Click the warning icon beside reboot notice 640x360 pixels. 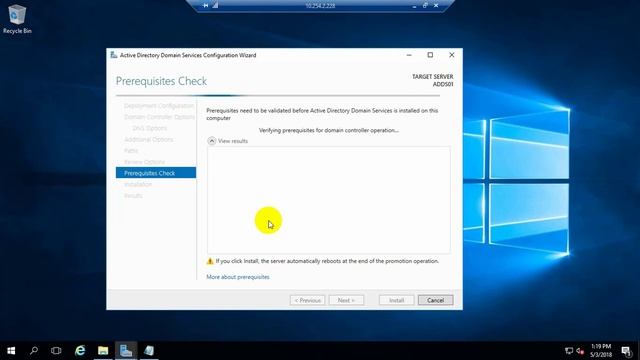[210, 261]
